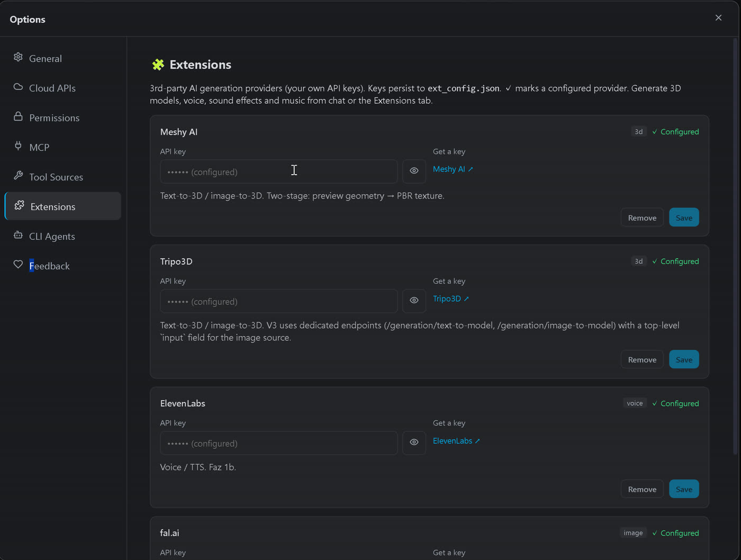This screenshot has height=560, width=741.
Task: Focus the Tripo3D API key field
Action: pos(279,301)
